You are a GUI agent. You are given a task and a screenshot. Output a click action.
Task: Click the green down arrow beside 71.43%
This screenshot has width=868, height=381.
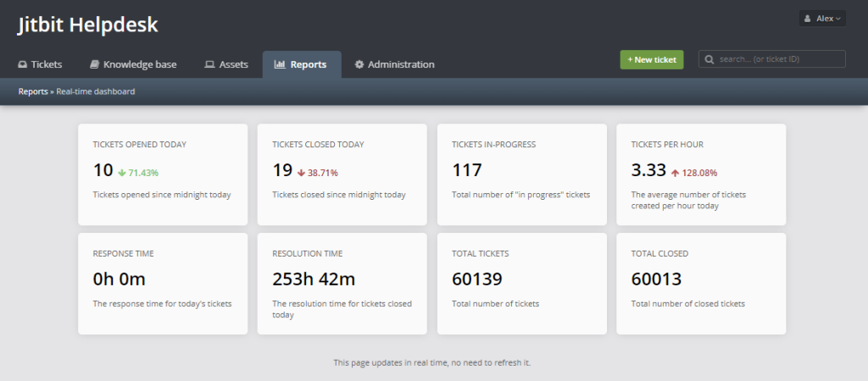click(122, 173)
